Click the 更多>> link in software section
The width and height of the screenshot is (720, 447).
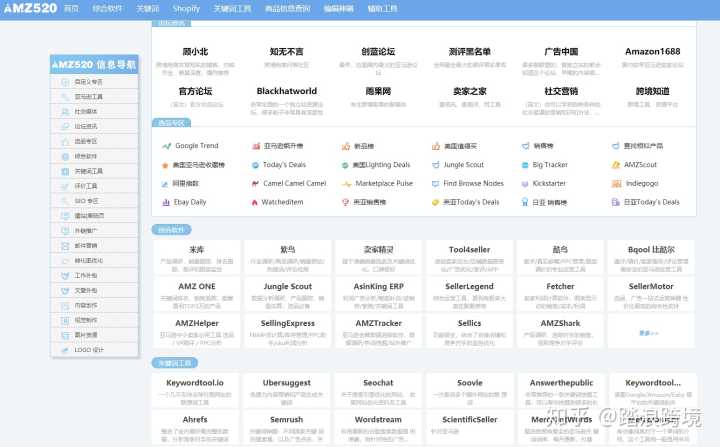(x=649, y=333)
